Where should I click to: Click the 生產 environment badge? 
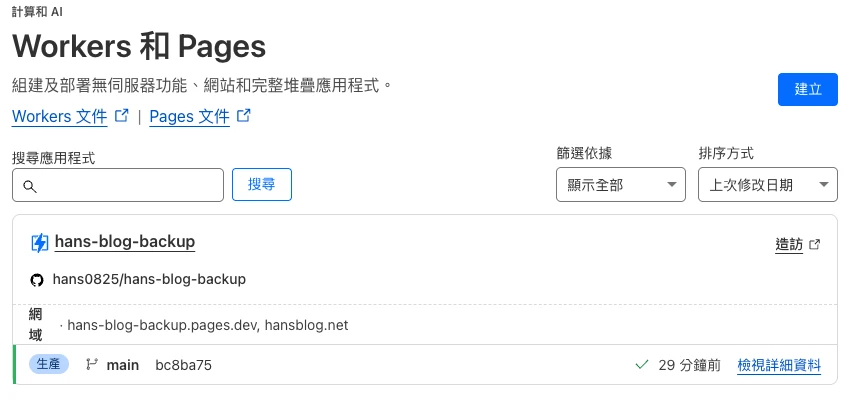tap(48, 364)
